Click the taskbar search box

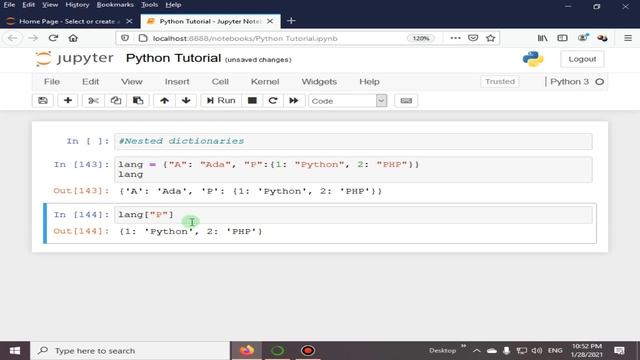click(x=130, y=351)
